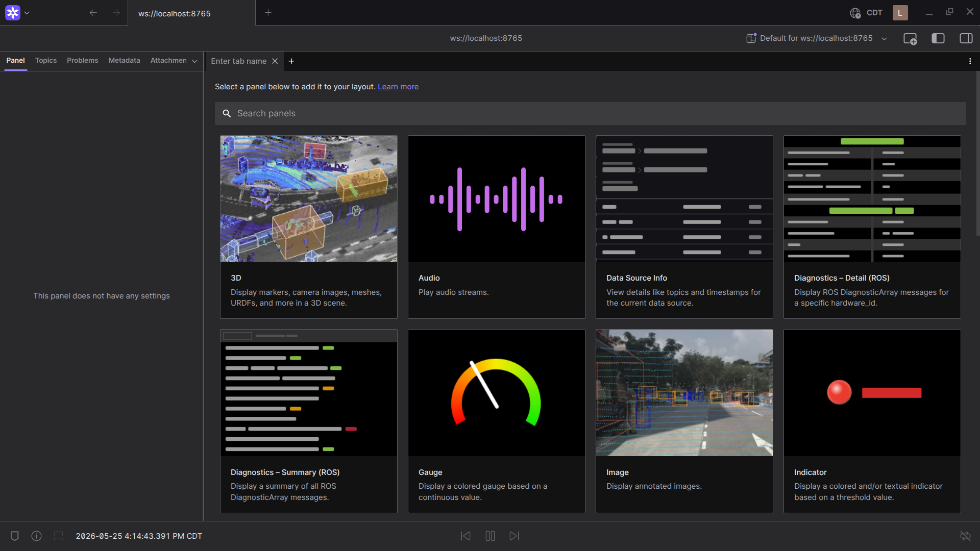The height and width of the screenshot is (551, 980).
Task: Add a new layout tab with plus
Action: (291, 61)
